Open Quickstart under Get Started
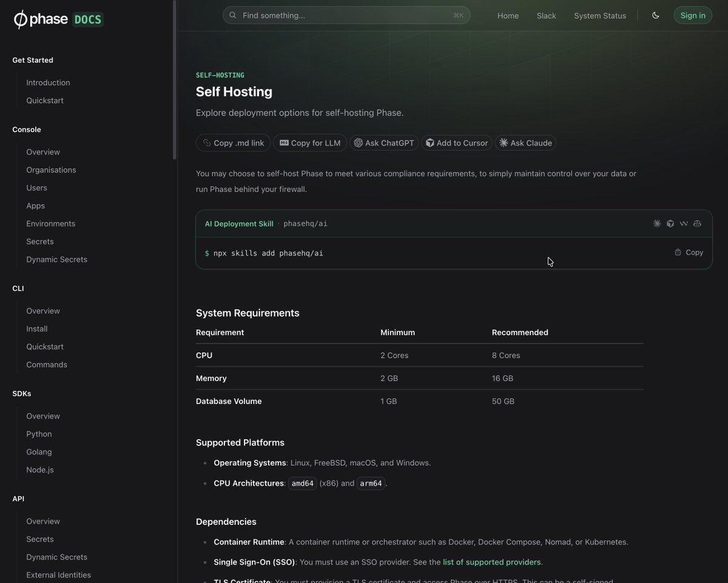Image resolution: width=728 pixels, height=583 pixels. (x=45, y=100)
